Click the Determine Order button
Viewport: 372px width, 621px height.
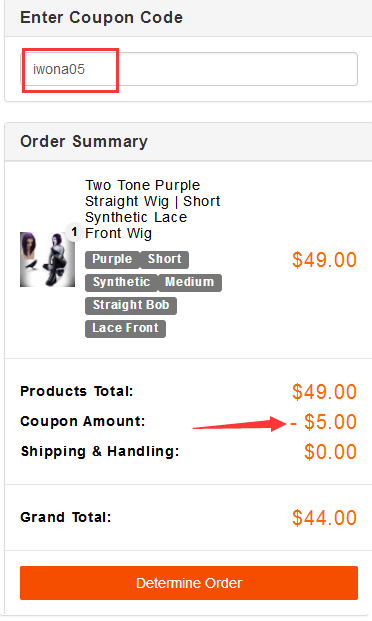[x=189, y=583]
